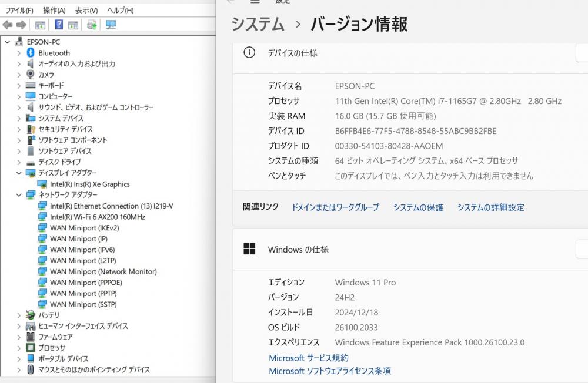588x383 pixels.
Task: Select Intel Wi-Fi 6 AX200 160MHz adapter
Action: tap(97, 217)
